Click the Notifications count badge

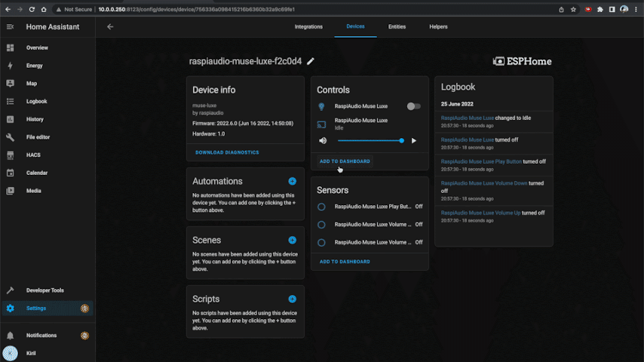click(84, 336)
